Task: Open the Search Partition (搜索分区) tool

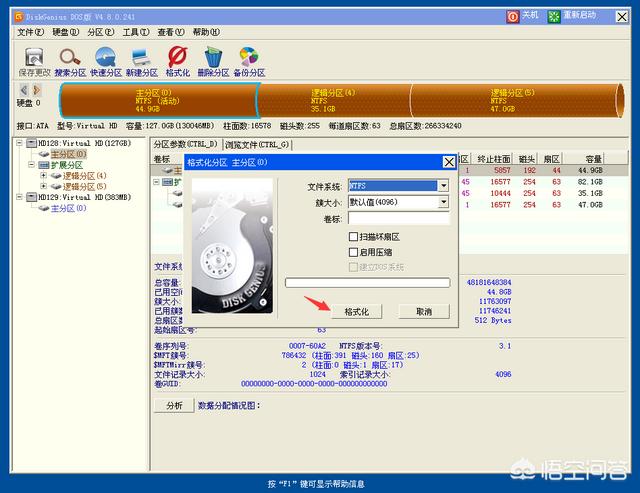Action: 70,62
